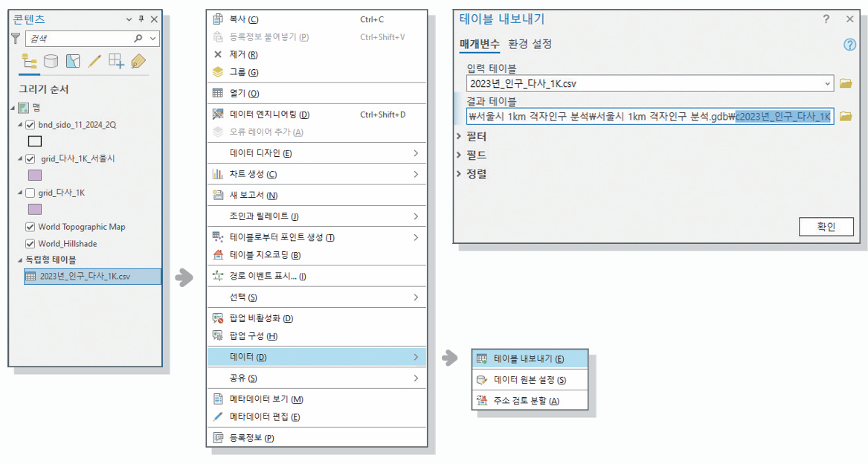
Task: Switch to the 환경 설정 tab
Action: coord(530,44)
